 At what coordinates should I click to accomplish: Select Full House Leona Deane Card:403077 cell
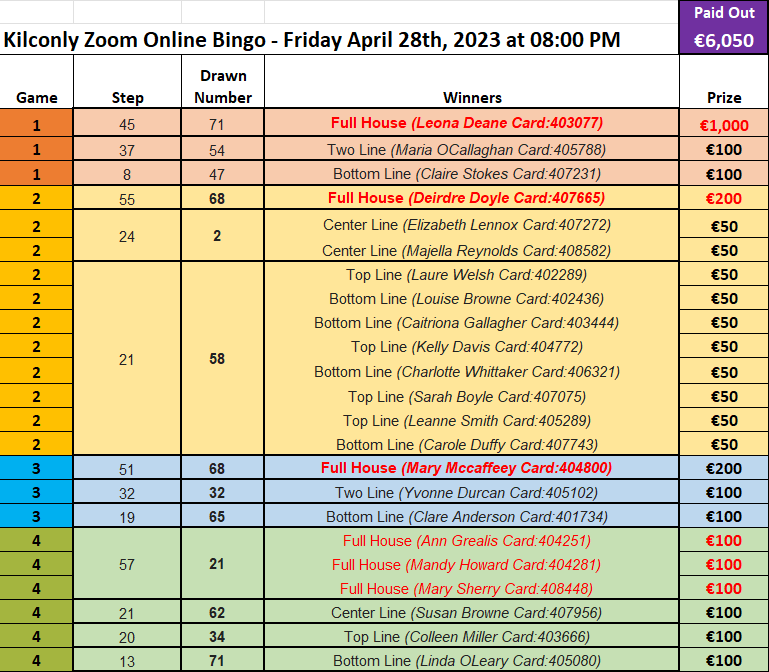[x=472, y=123]
